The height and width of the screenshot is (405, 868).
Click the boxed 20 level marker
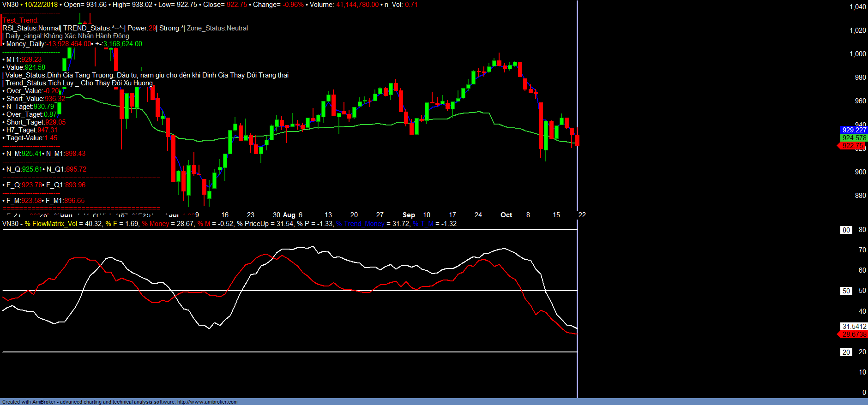[x=846, y=352]
